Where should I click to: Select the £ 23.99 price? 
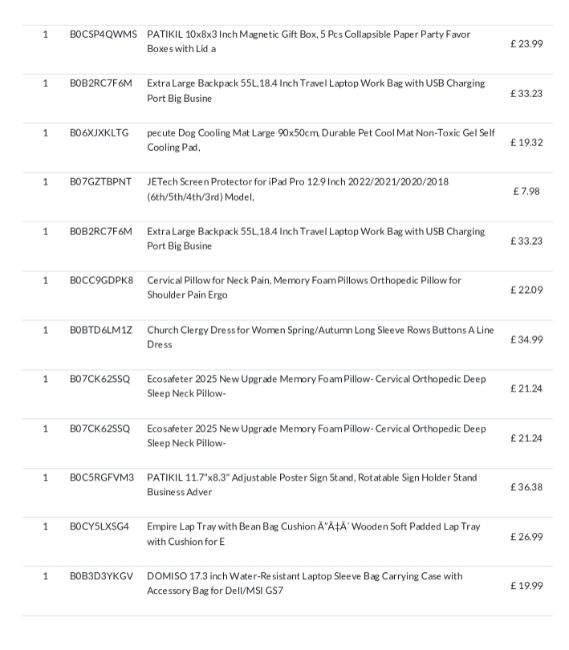click(526, 44)
